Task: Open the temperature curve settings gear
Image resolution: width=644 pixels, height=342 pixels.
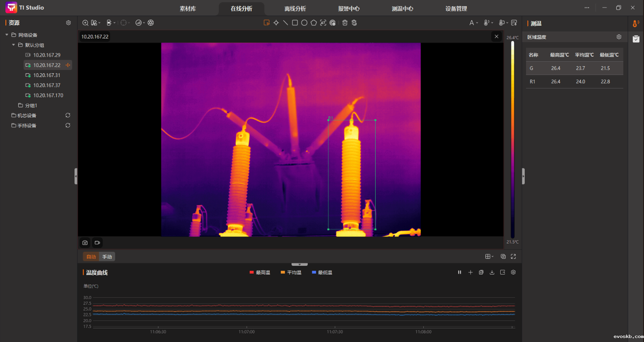Action: 513,272
